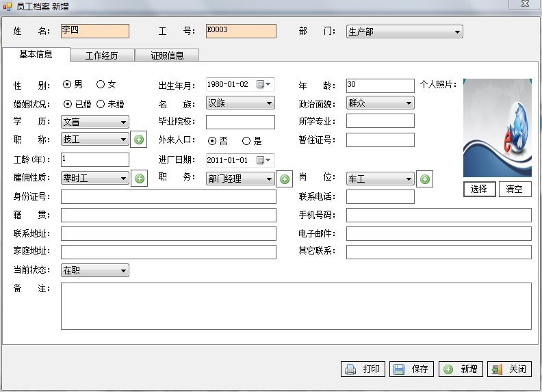This screenshot has height=392, width=542.
Task: Expand the 职务 dropdown showing 部门经理
Action: (240, 179)
